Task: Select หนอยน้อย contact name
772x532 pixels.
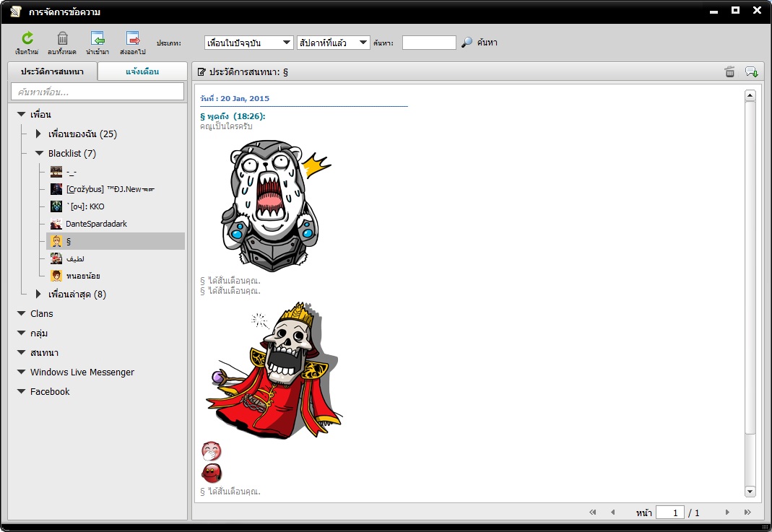Action: pyautogui.click(x=83, y=276)
